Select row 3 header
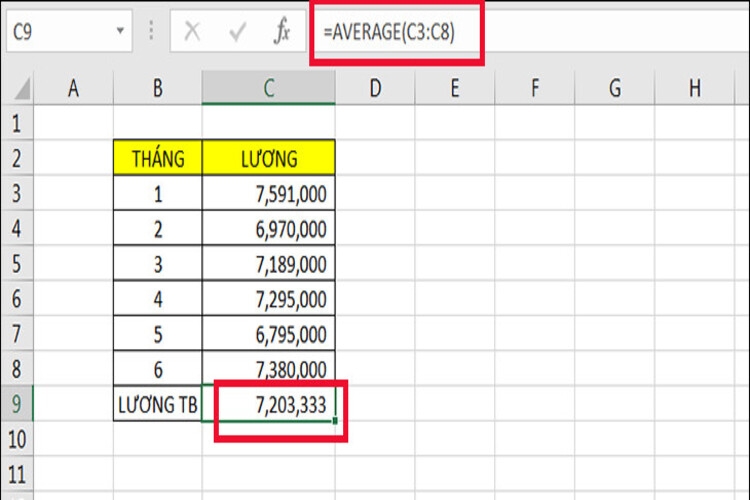 click(17, 193)
